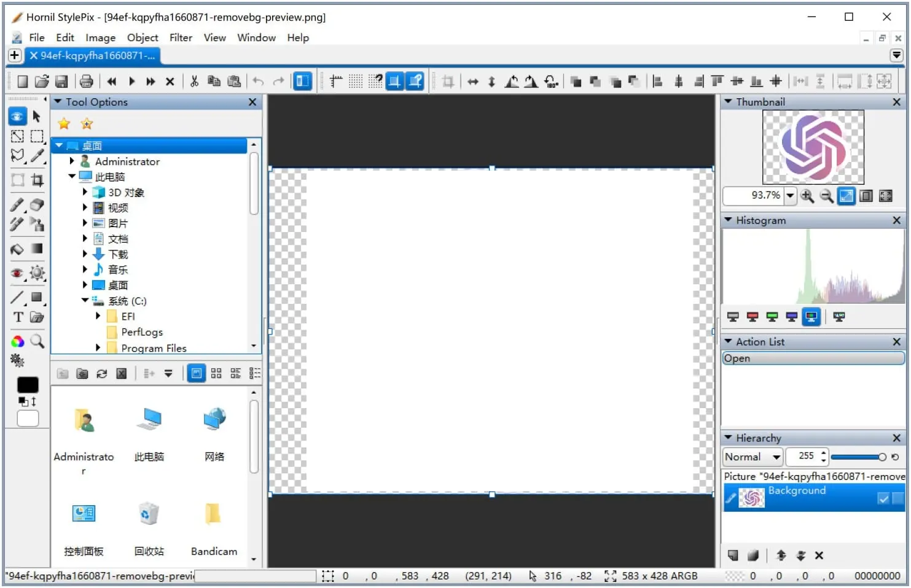Choose the Text tool
911x588 pixels.
[x=18, y=317]
